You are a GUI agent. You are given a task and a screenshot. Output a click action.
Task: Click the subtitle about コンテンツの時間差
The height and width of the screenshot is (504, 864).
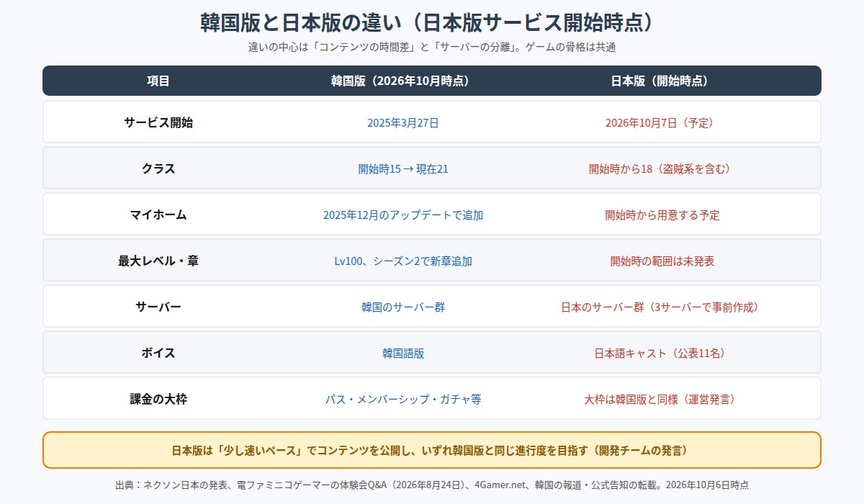431,48
